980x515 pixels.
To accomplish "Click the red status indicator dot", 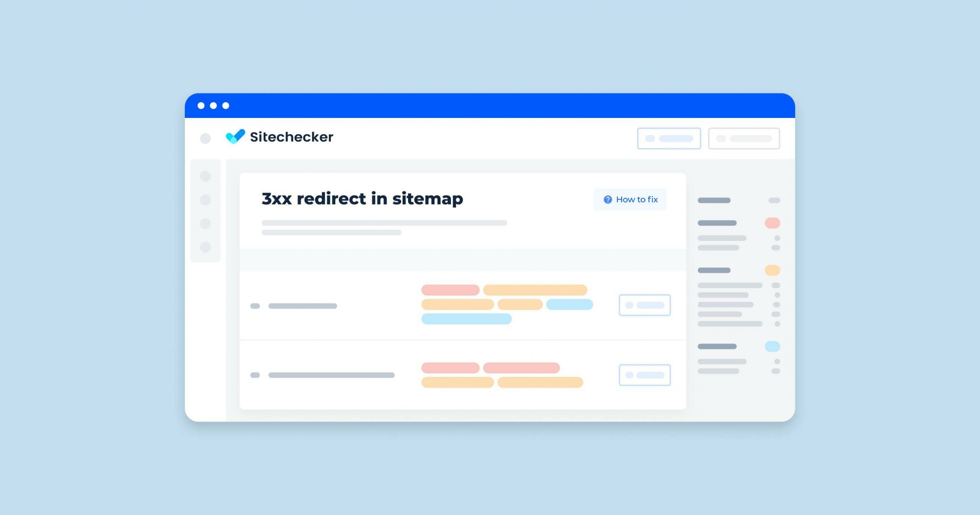I will tap(773, 222).
